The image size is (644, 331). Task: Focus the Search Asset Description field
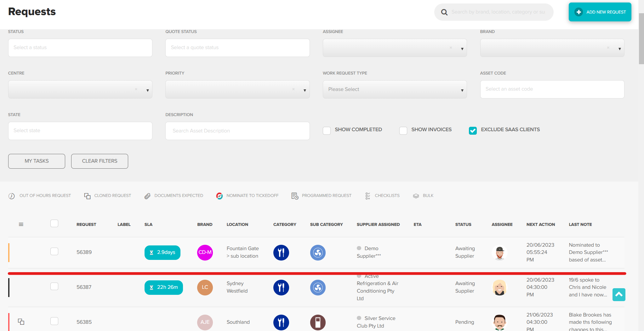237,131
